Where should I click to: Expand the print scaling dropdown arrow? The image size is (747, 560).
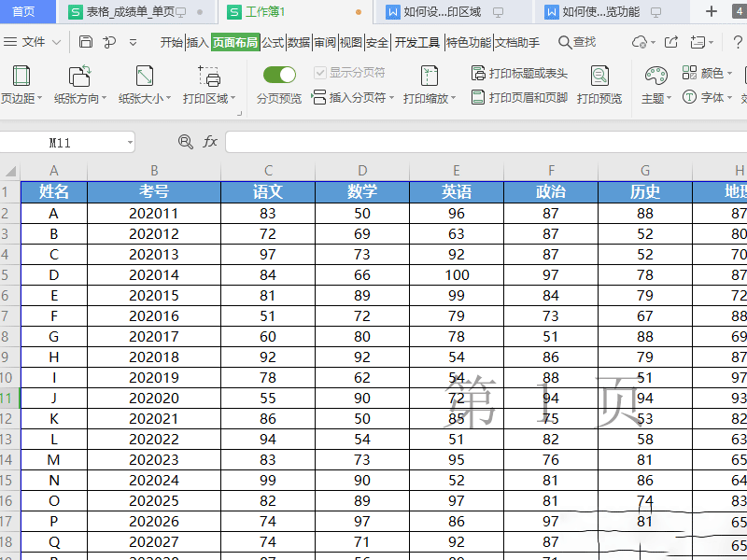(x=454, y=98)
